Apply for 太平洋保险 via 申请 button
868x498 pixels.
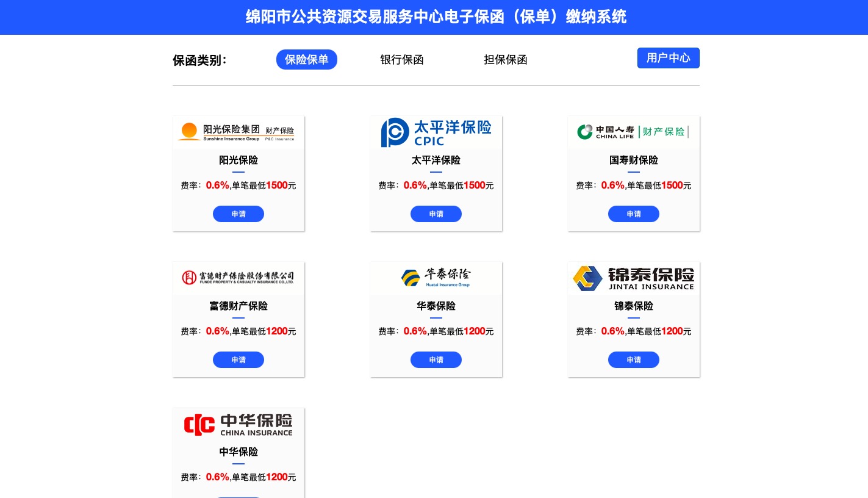coord(436,214)
